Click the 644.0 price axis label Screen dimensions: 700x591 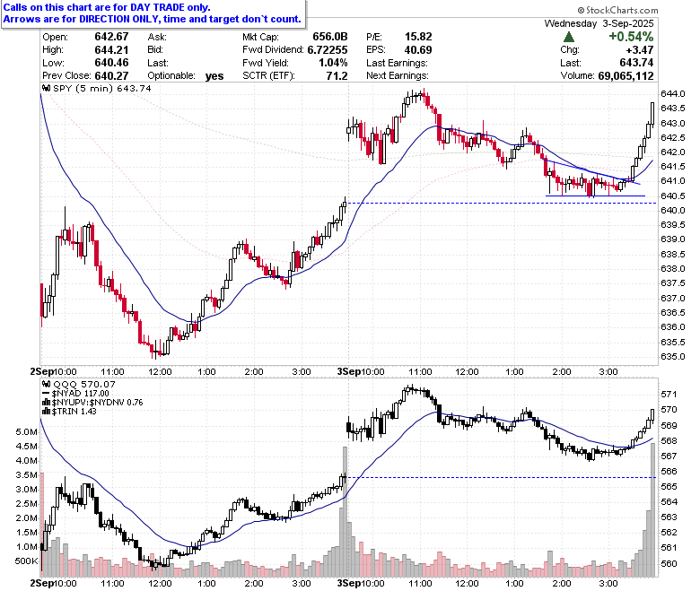[x=673, y=93]
